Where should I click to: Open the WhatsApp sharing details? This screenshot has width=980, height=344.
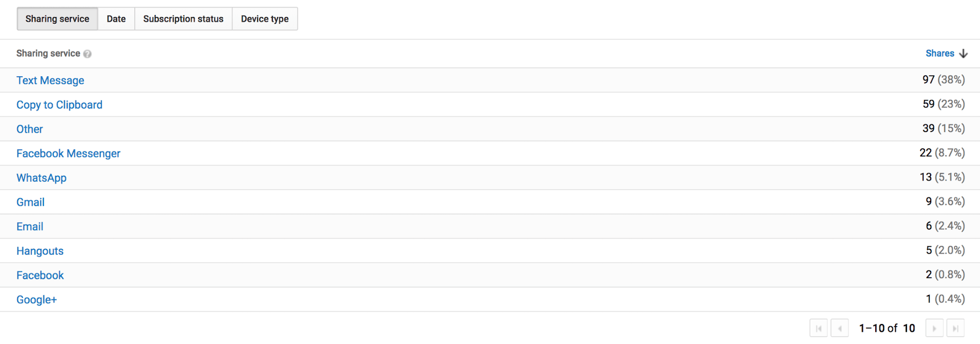coord(41,178)
